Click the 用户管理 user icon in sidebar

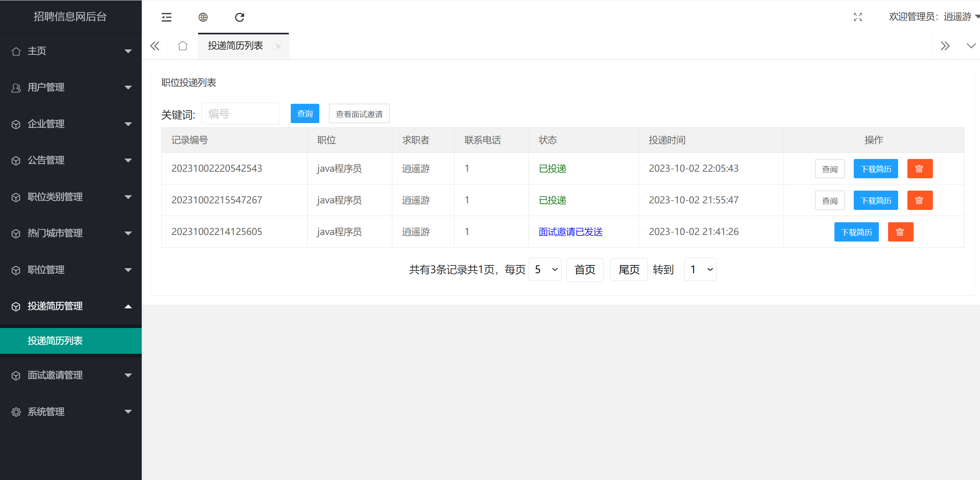(x=16, y=88)
